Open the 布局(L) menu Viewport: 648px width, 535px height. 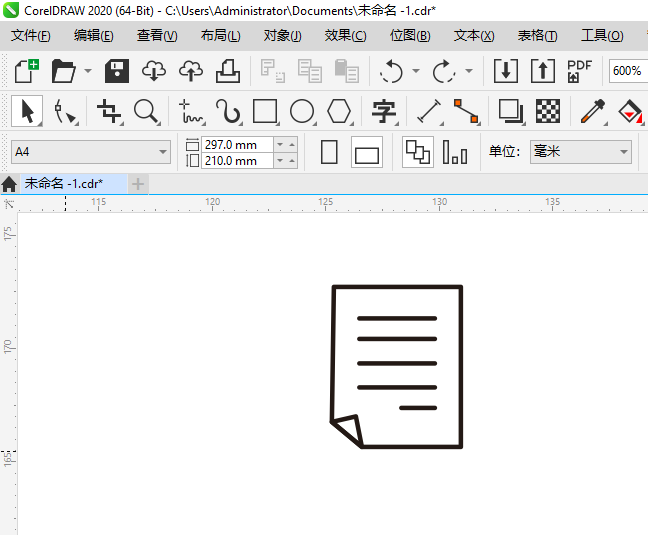coord(221,36)
